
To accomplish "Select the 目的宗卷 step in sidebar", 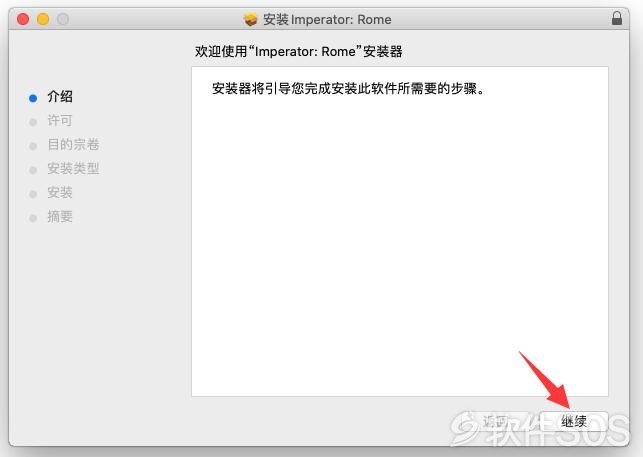I will (x=73, y=144).
